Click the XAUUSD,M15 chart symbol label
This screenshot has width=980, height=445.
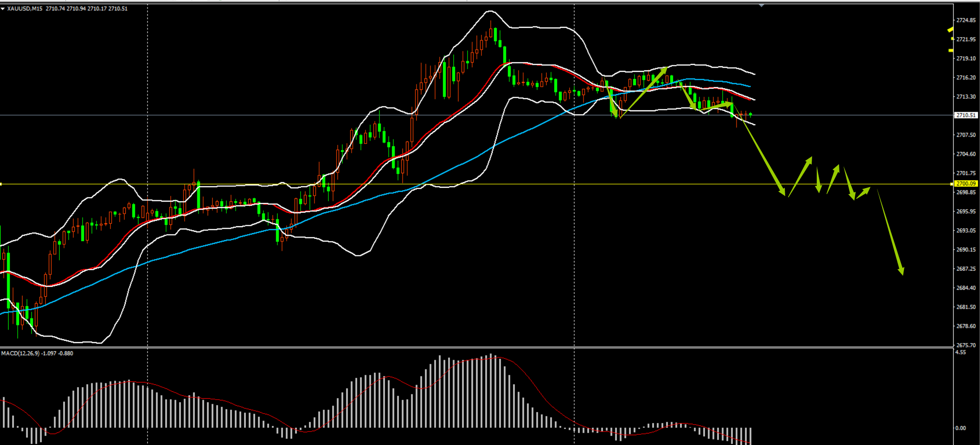pos(25,9)
